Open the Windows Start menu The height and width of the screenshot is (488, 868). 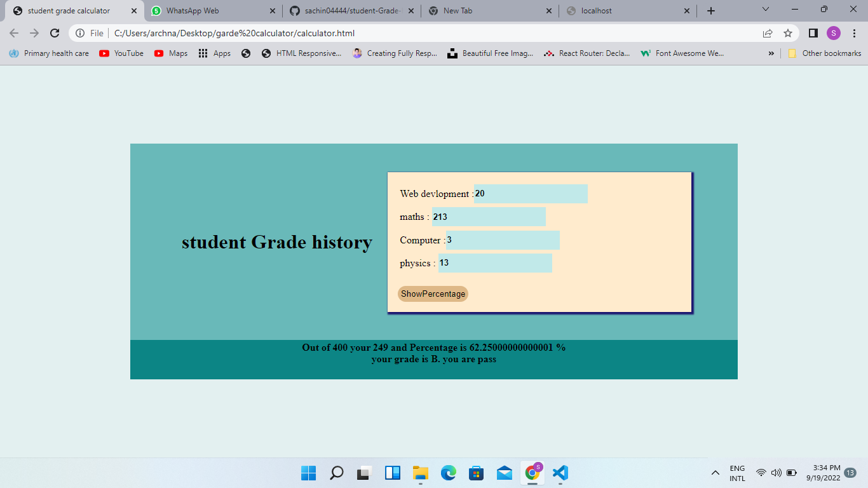[x=308, y=473]
